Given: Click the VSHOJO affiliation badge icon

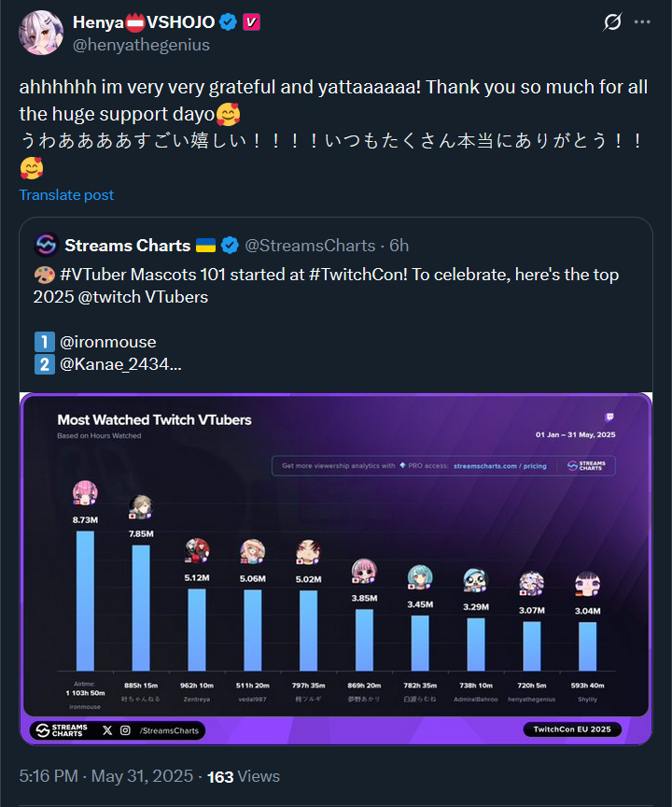Looking at the screenshot, I should click(251, 22).
